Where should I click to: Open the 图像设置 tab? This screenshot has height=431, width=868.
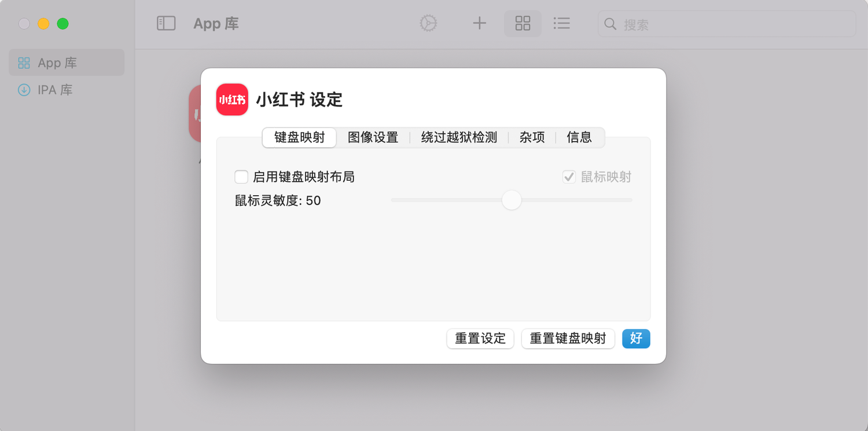373,137
